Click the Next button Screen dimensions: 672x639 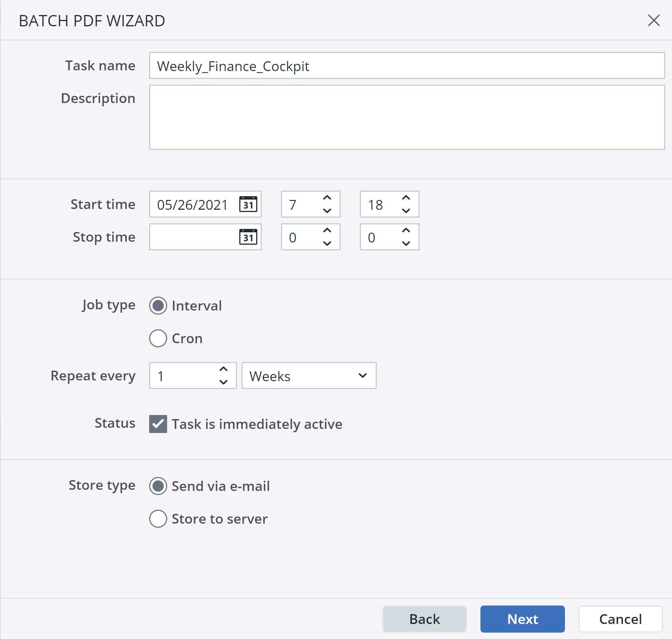522,619
